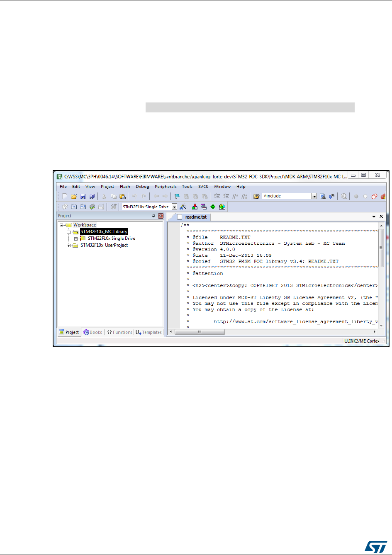Click the Navigate Backwards arrow
The height and width of the screenshot is (555, 392).
156,196
